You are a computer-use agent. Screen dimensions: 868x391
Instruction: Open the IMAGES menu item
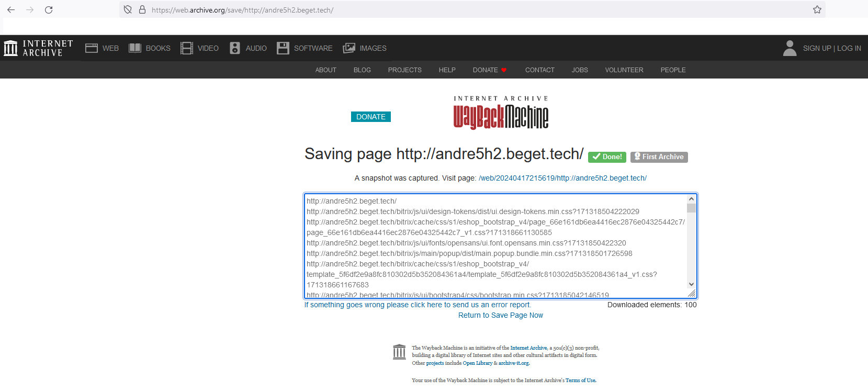[x=373, y=48]
